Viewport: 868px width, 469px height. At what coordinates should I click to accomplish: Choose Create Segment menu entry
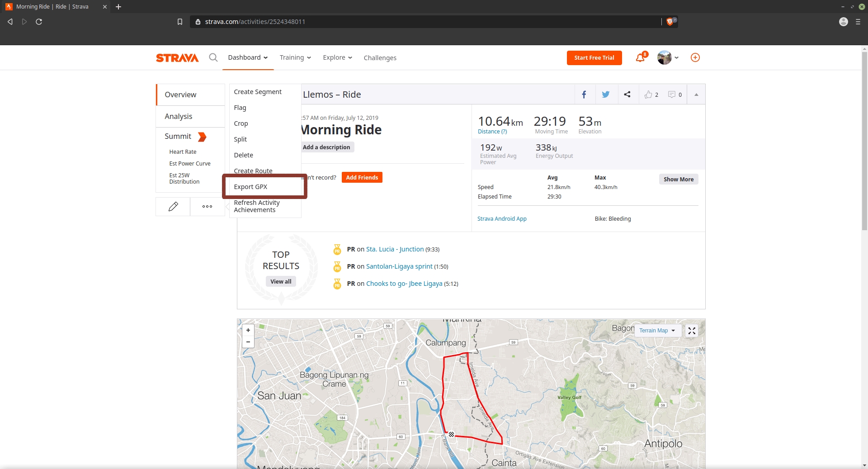pyautogui.click(x=257, y=92)
